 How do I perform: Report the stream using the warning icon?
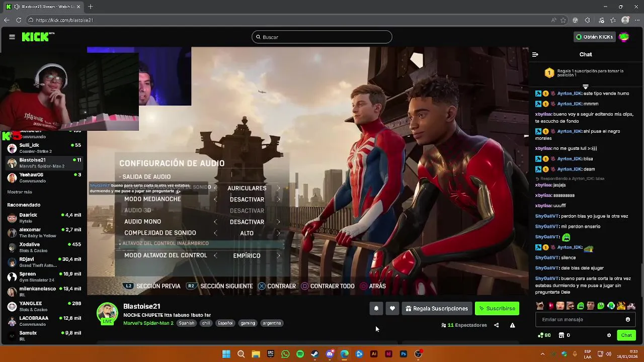click(x=512, y=325)
